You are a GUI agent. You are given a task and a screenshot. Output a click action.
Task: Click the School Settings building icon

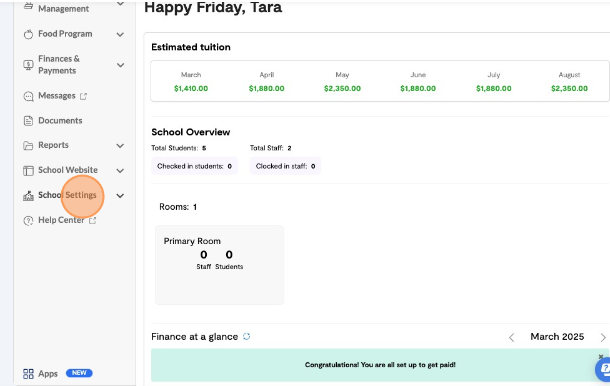tap(28, 196)
